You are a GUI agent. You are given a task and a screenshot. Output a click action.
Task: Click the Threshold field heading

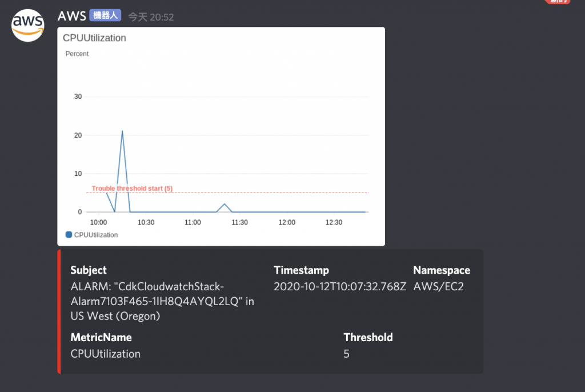pos(368,337)
